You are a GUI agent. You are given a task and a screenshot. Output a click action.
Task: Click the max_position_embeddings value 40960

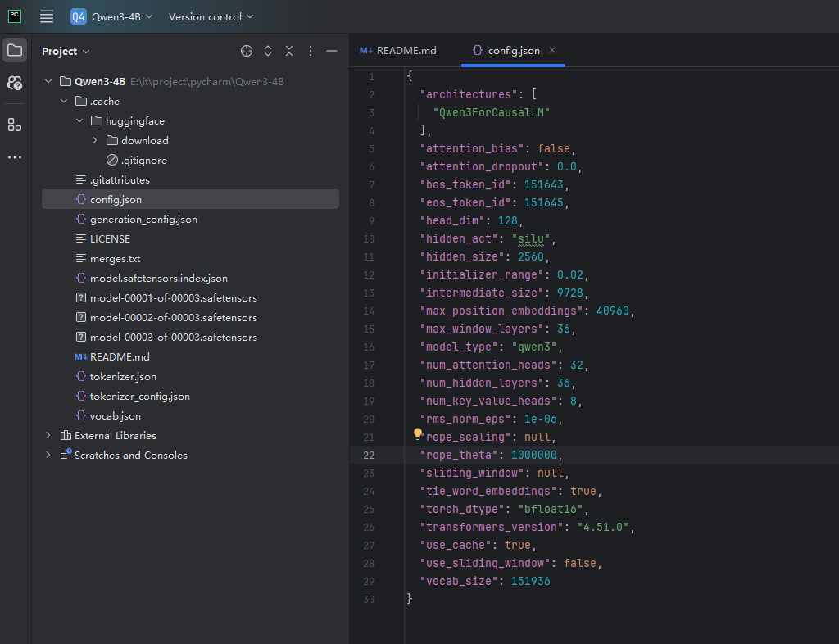click(x=613, y=311)
